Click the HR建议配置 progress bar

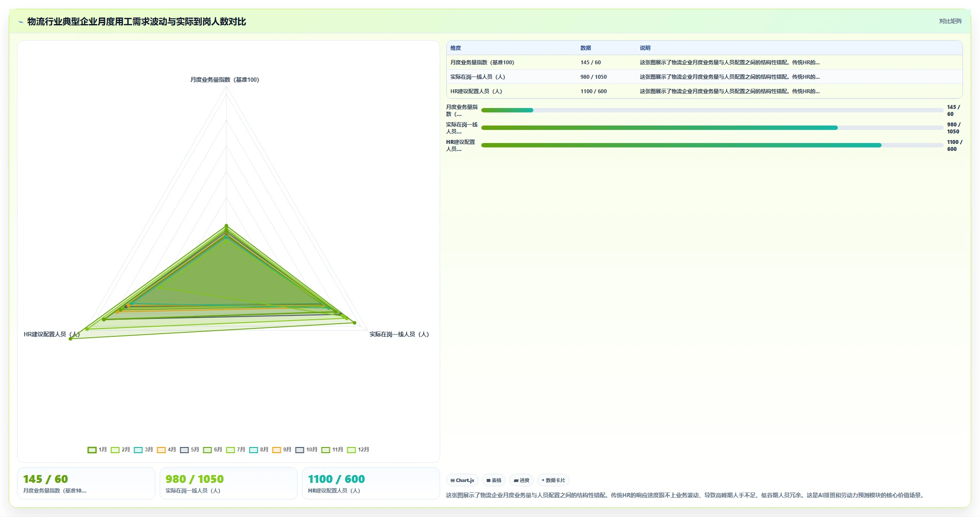712,145
